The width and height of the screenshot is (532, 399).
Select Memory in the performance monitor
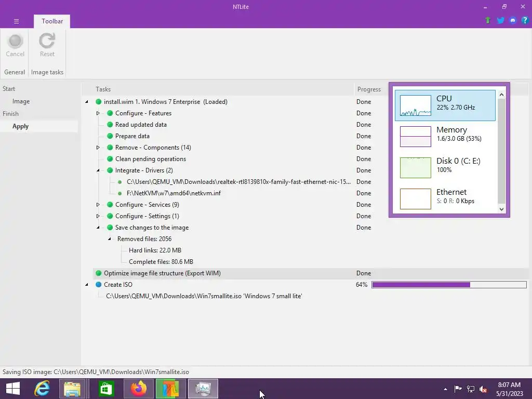445,137
